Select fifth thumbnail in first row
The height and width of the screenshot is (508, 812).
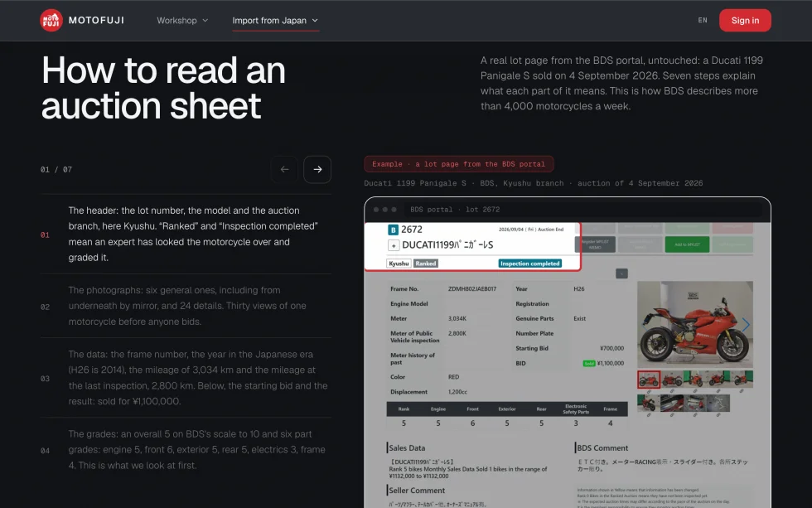(x=742, y=380)
